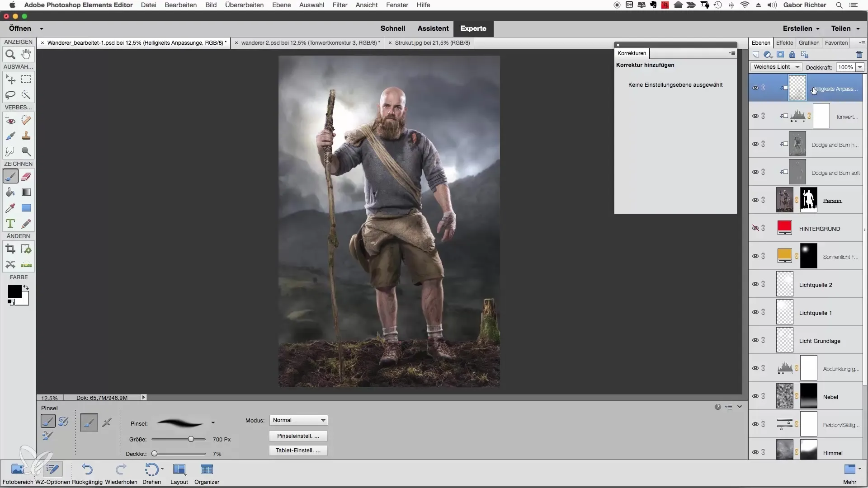
Task: Open the Erstellen dropdown
Action: [x=801, y=28]
